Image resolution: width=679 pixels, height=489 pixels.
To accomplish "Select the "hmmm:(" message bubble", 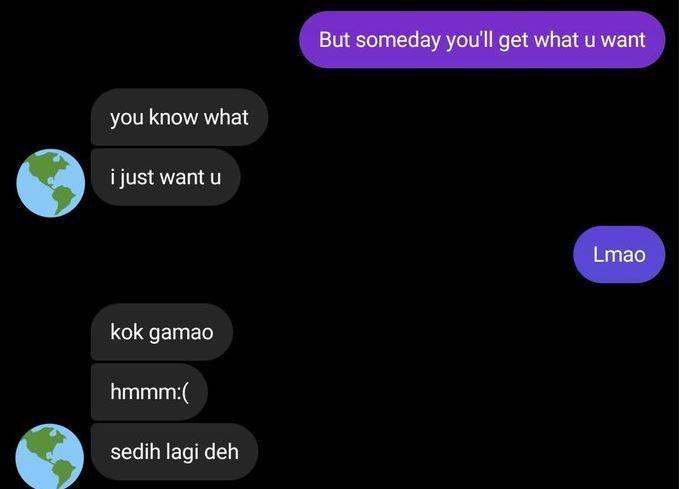I will [x=149, y=392].
